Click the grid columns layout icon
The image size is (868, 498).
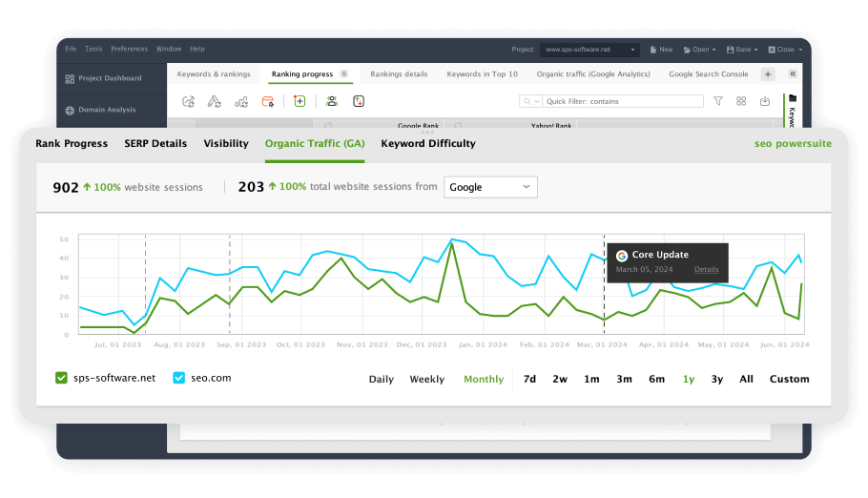[x=741, y=101]
